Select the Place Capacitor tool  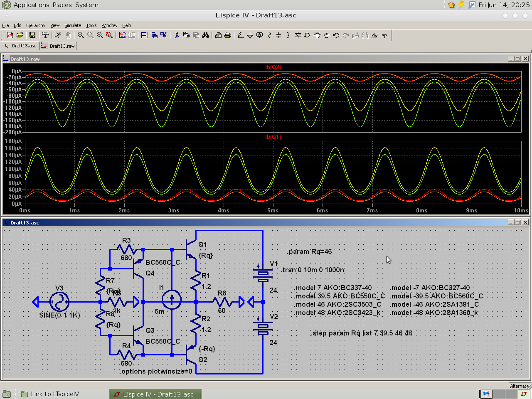[x=279, y=35]
